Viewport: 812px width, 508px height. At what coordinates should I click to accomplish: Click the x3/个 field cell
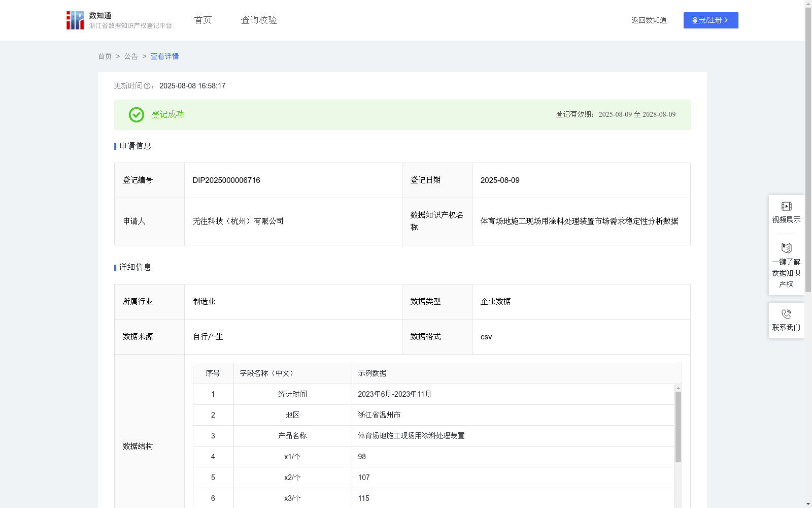point(292,498)
